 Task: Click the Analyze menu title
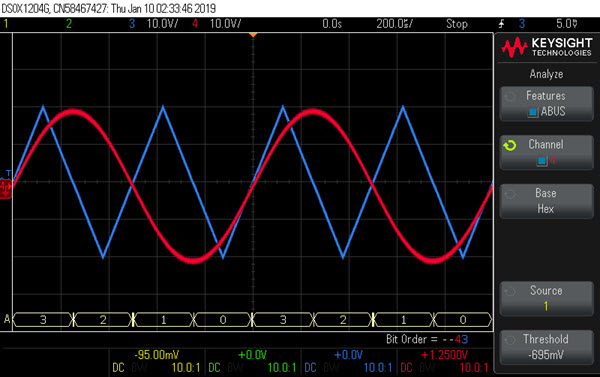pyautogui.click(x=546, y=74)
